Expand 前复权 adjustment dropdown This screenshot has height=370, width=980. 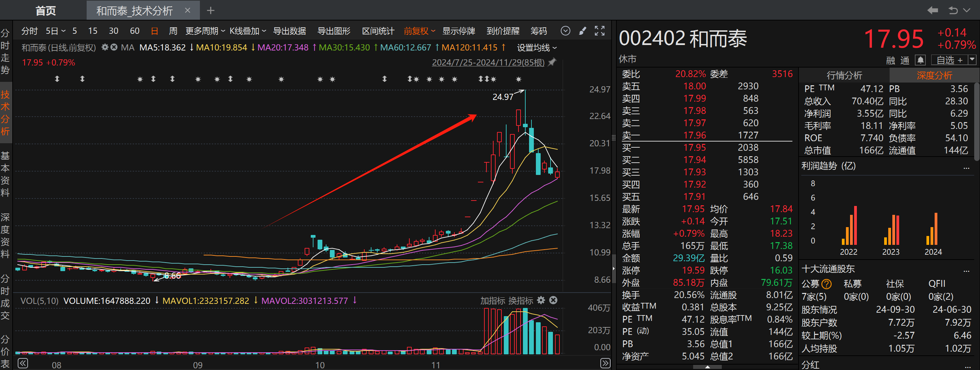(419, 31)
